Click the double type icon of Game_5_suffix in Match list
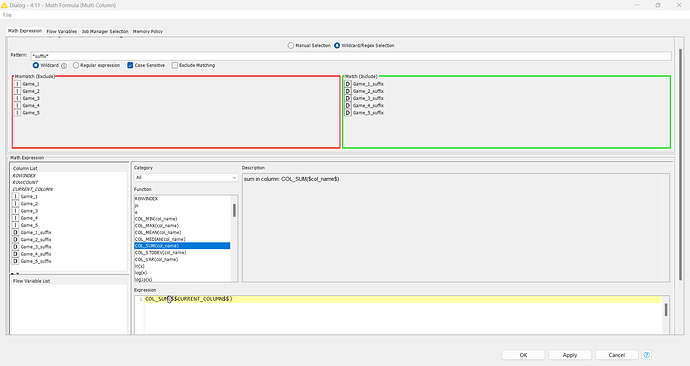This screenshot has height=366, width=690. click(348, 113)
